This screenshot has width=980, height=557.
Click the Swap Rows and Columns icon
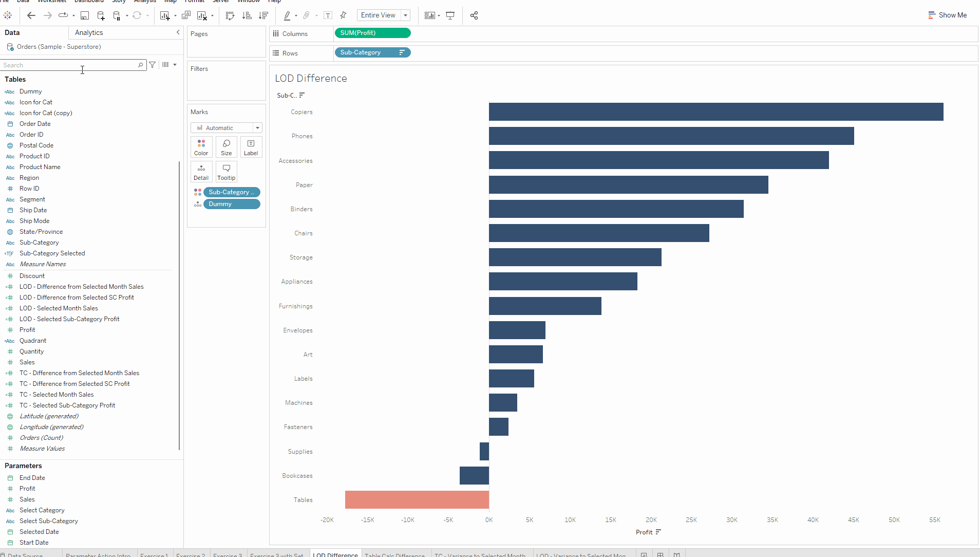230,15
